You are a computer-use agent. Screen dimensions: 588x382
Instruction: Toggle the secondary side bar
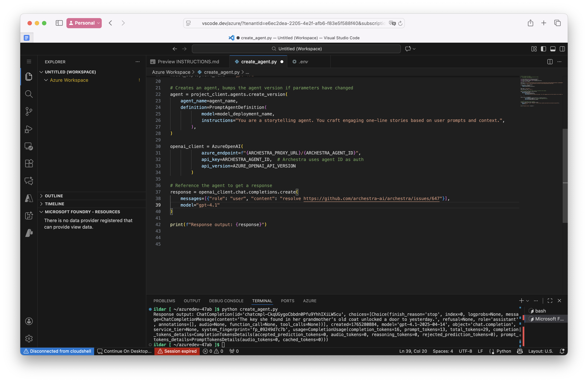[562, 49]
